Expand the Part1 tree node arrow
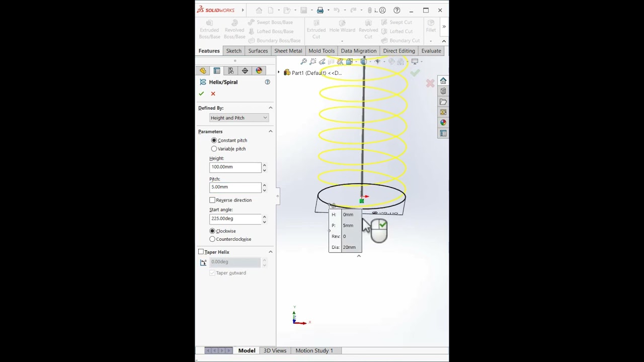Screen dimensions: 644x362 point(279,73)
